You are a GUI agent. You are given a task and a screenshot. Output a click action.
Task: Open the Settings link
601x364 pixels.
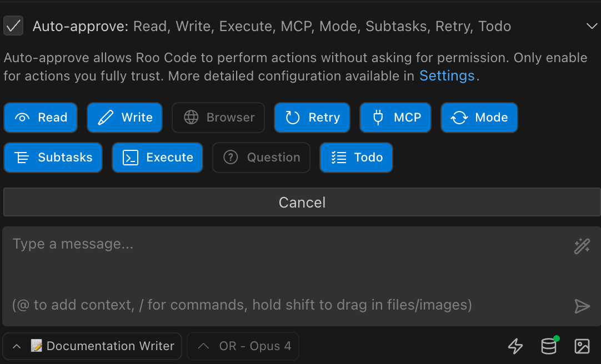(x=447, y=75)
